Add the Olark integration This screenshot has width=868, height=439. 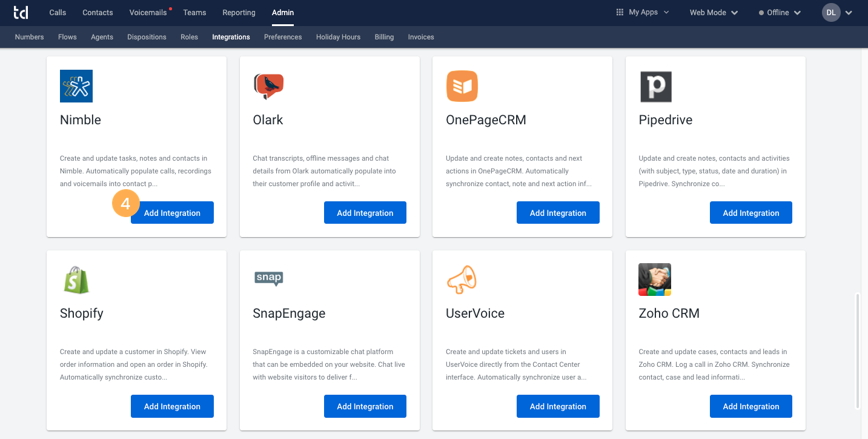[365, 213]
